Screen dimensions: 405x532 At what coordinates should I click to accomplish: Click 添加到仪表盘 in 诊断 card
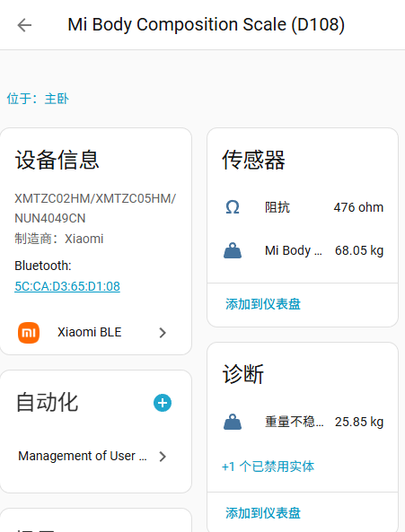263,513
